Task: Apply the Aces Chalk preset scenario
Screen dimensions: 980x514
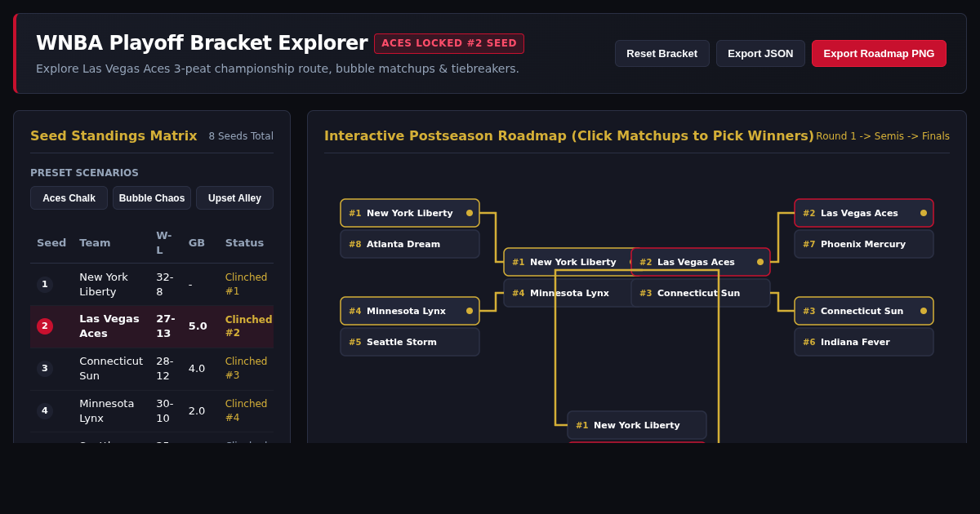Action: coord(69,198)
